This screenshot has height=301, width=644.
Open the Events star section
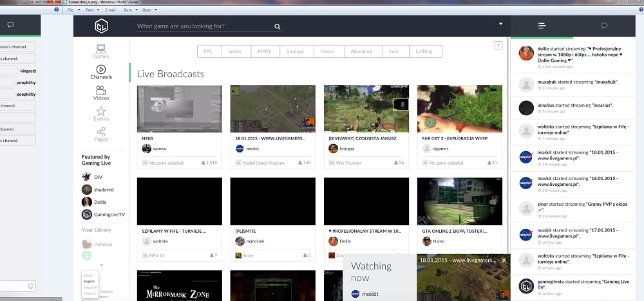click(101, 114)
